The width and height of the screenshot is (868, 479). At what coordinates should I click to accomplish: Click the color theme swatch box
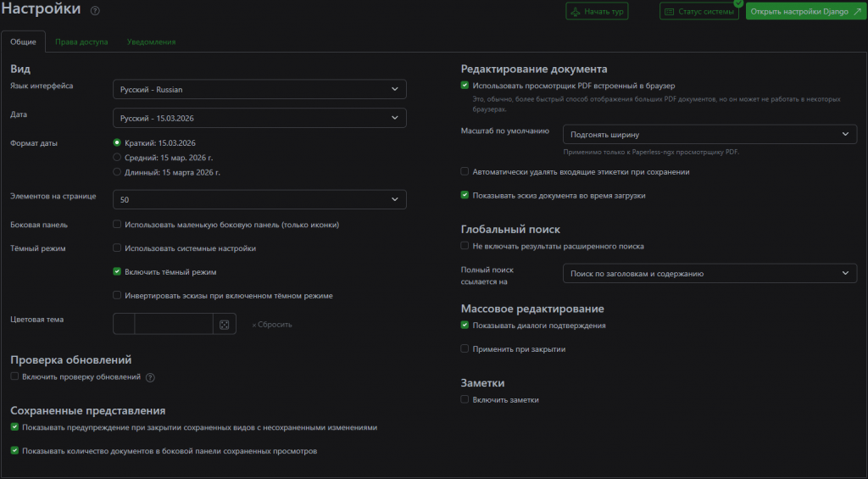(124, 324)
